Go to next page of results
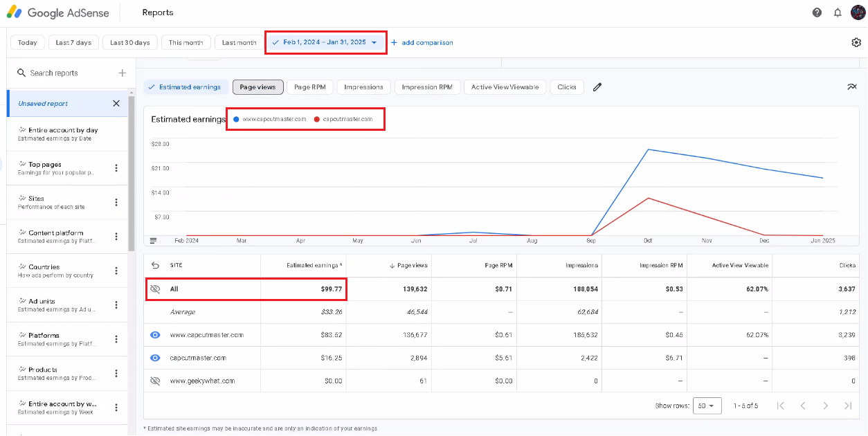The width and height of the screenshot is (868, 436). [825, 406]
